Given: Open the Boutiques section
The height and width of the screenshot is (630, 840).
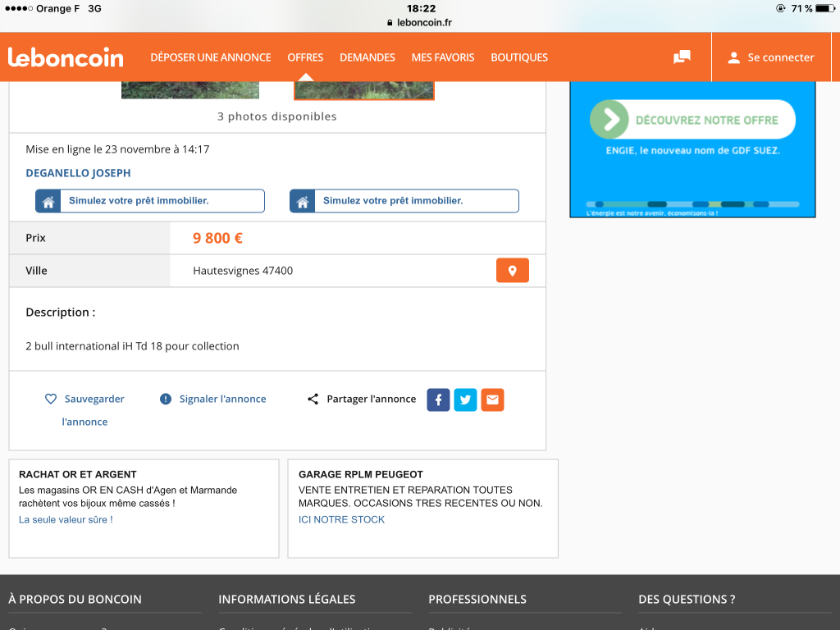Looking at the screenshot, I should pyautogui.click(x=519, y=57).
